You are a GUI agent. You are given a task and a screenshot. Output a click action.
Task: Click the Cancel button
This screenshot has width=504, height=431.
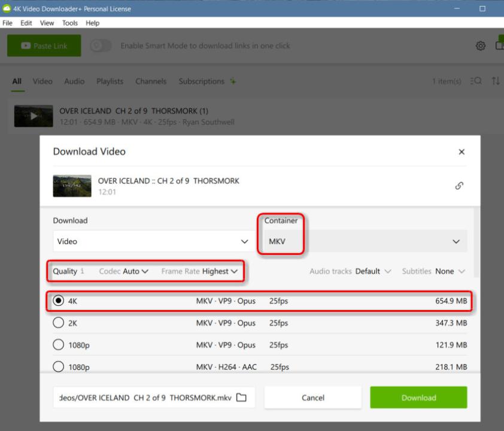(312, 397)
